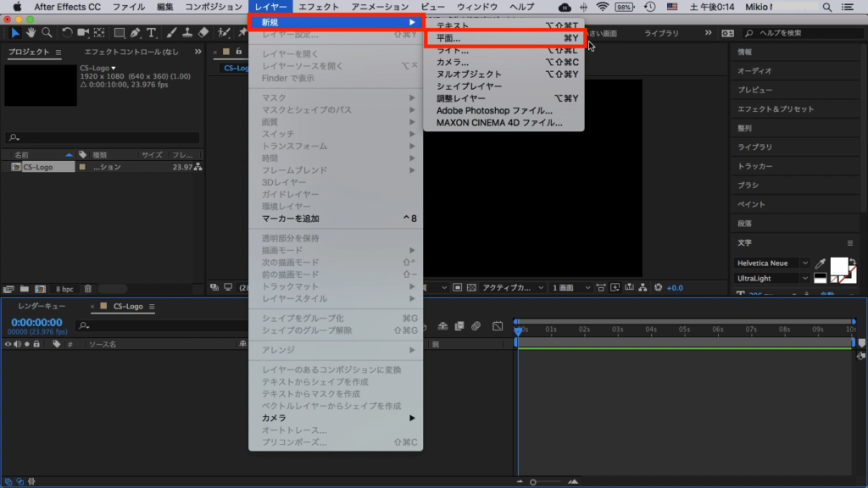Select the Pan Behind anchor tool
This screenshot has width=868, height=488.
pos(100,33)
